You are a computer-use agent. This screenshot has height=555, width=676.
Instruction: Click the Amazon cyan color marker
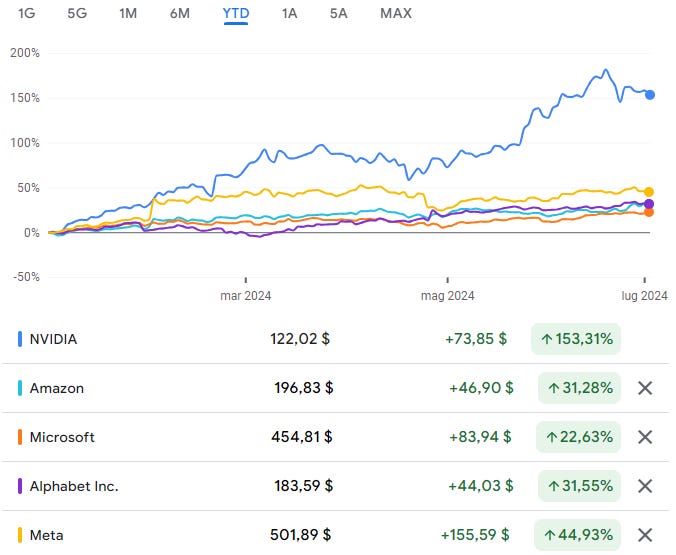[x=20, y=388]
